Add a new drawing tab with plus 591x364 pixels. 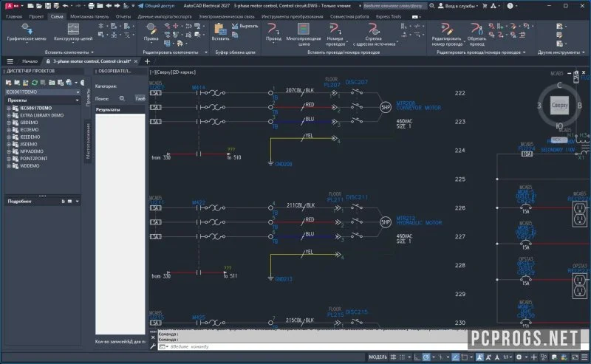(x=147, y=61)
